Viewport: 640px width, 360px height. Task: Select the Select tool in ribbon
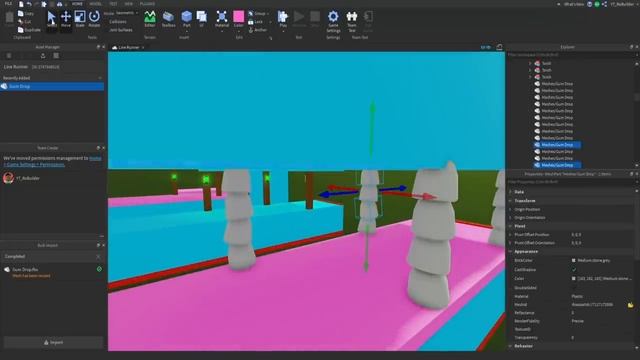[x=51, y=19]
